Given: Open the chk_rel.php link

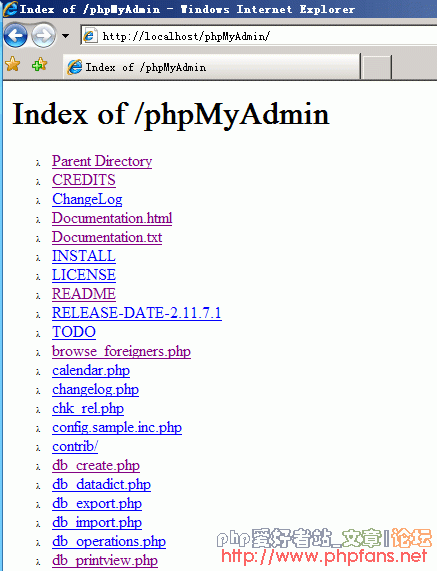Looking at the screenshot, I should (88, 409).
